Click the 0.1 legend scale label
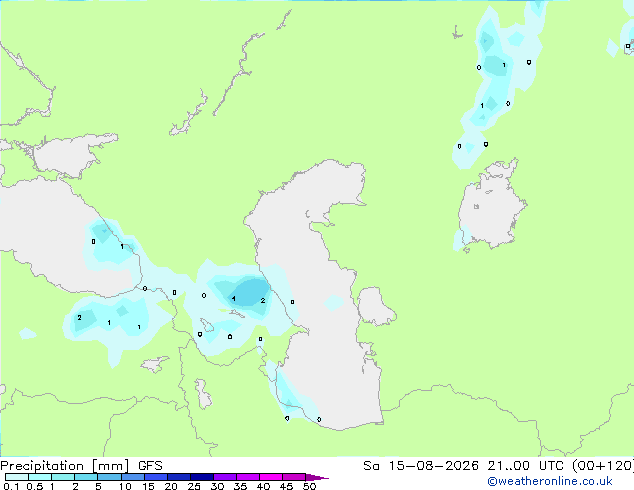634x490 pixels. pyautogui.click(x=11, y=486)
